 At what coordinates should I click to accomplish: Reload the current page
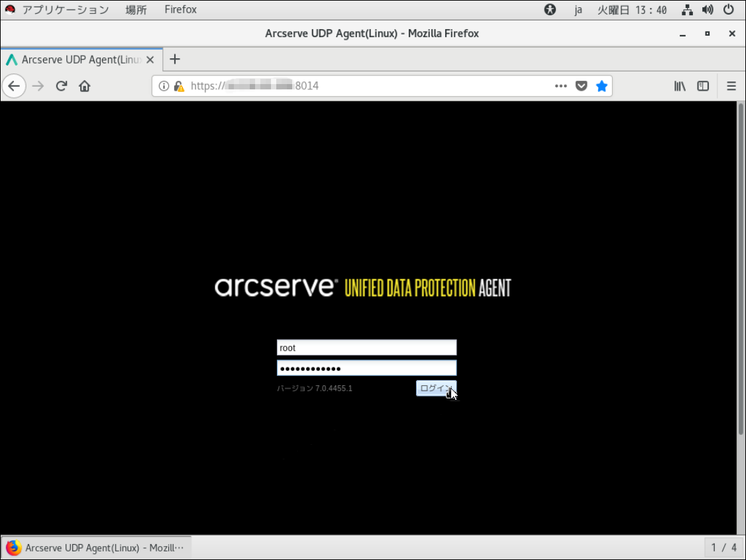click(x=62, y=86)
